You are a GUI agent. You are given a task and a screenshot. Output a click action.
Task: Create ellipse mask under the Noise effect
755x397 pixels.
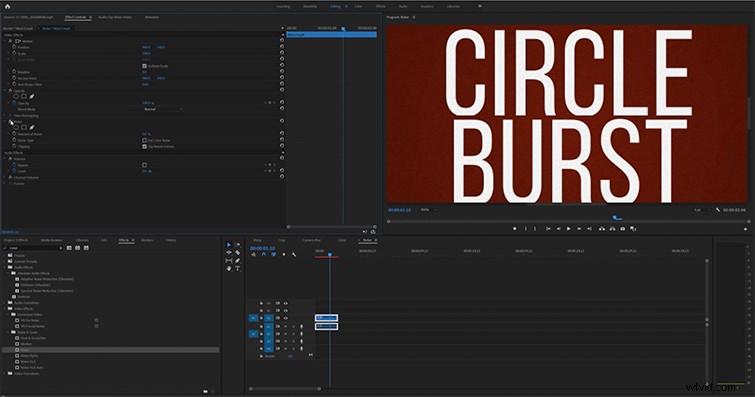[16, 128]
